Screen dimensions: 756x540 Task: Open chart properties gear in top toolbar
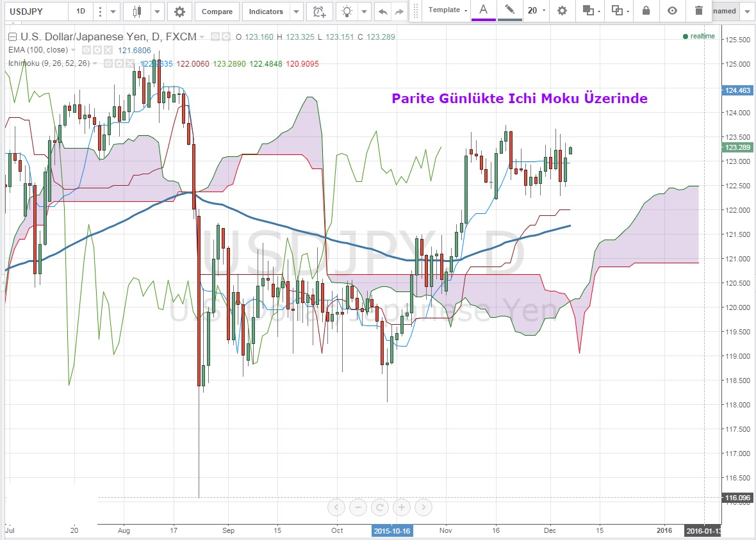179,12
